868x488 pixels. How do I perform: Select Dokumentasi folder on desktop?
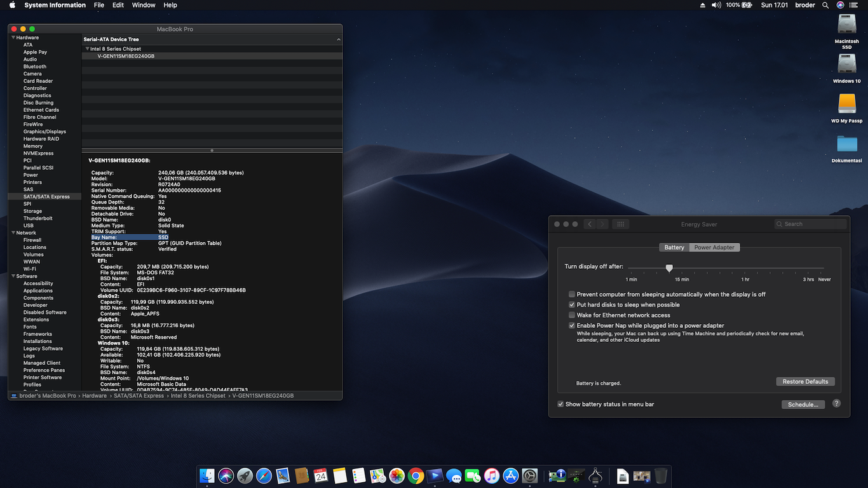pyautogui.click(x=847, y=144)
